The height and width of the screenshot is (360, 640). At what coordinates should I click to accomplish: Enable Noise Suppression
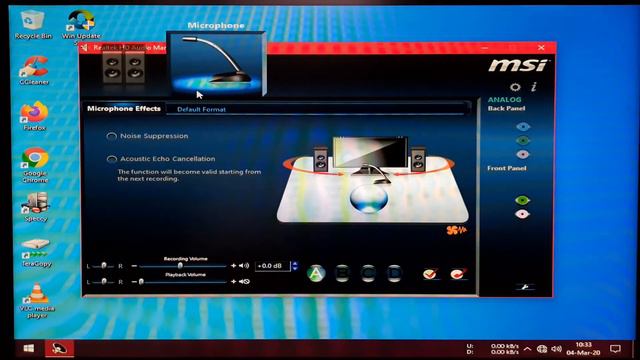point(111,136)
